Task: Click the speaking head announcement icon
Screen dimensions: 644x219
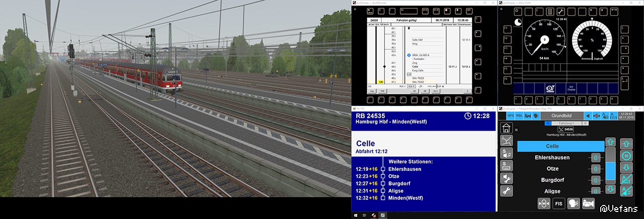Action: (x=573, y=203)
